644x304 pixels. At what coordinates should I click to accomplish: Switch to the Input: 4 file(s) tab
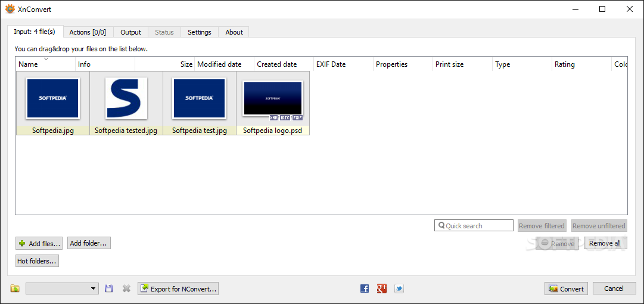(x=35, y=32)
